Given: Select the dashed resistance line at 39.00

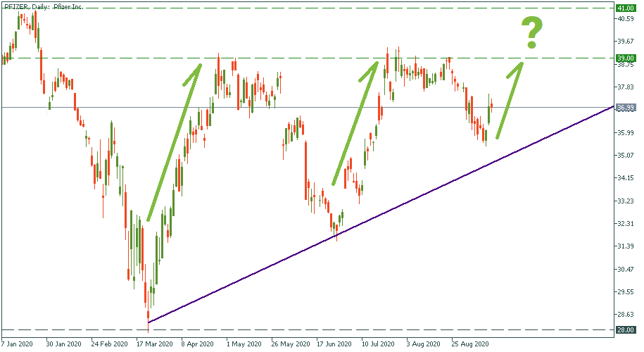Looking at the screenshot, I should (x=317, y=58).
